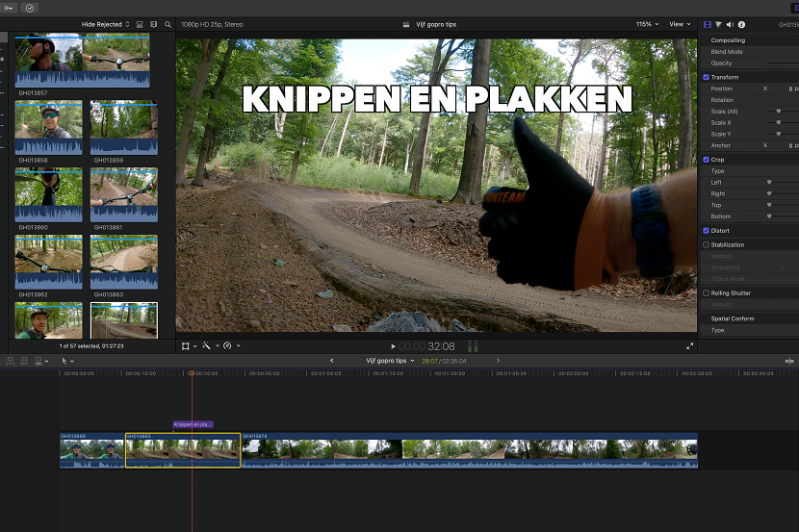Open the viewer View options menu
Viewport: 799px width, 532px height.
pos(680,24)
